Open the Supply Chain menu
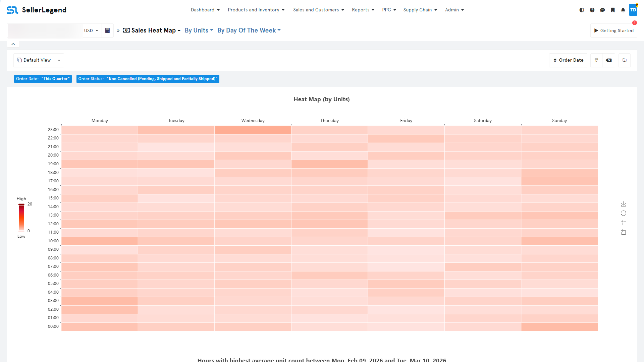This screenshot has height=362, width=644. 420,10
